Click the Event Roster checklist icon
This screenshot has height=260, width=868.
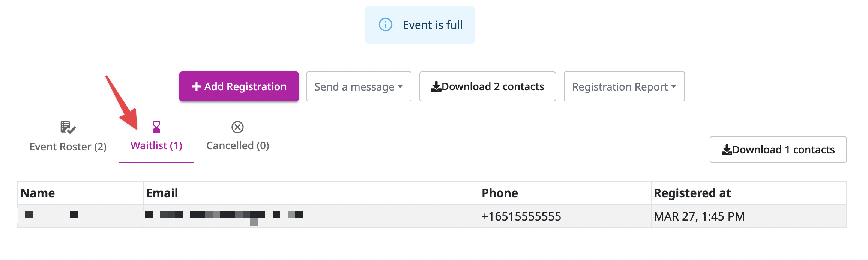pyautogui.click(x=68, y=128)
